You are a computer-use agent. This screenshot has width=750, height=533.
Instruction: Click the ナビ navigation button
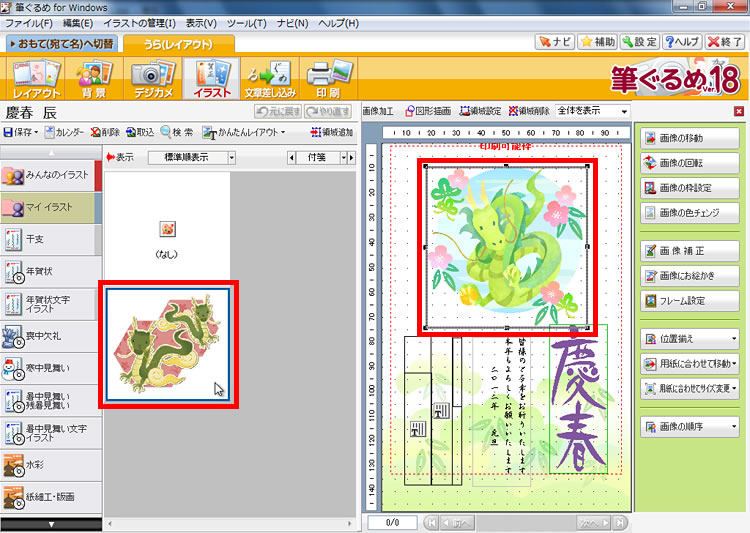[554, 42]
